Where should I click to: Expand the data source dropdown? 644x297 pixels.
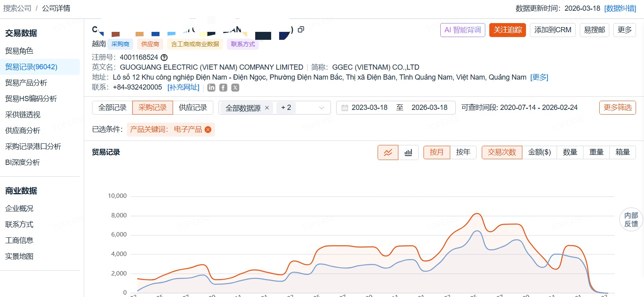(x=321, y=108)
